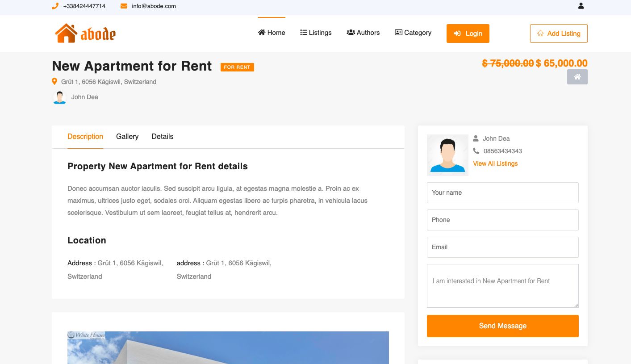Screen dimensions: 631x364
Task: Go to the Authors menu item
Action: point(363,33)
